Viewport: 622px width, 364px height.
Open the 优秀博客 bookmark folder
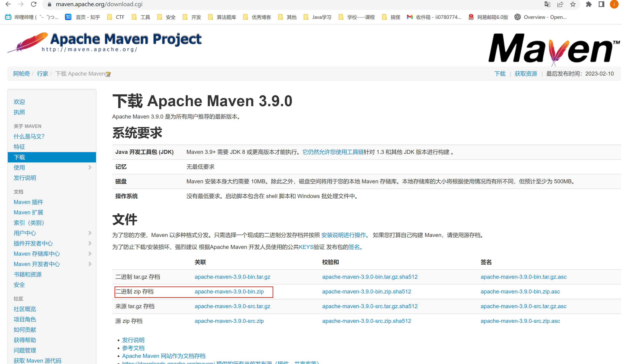257,17
